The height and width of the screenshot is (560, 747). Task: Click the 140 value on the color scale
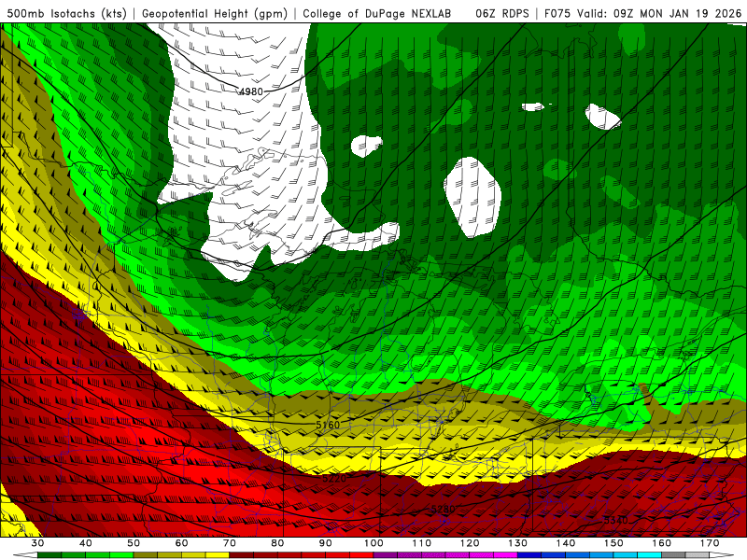tap(566, 543)
